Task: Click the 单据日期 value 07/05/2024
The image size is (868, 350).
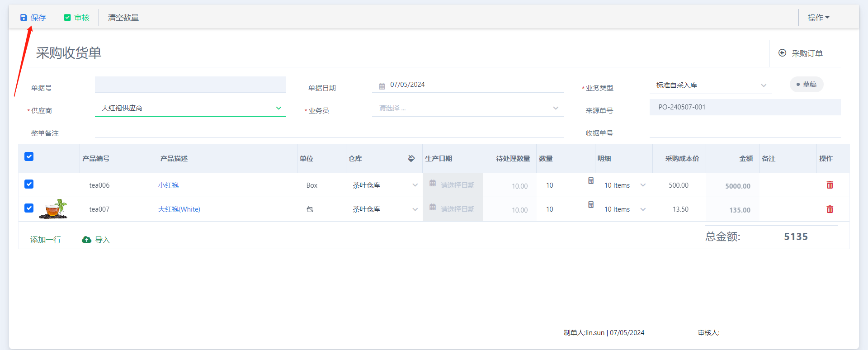Action: [x=407, y=85]
